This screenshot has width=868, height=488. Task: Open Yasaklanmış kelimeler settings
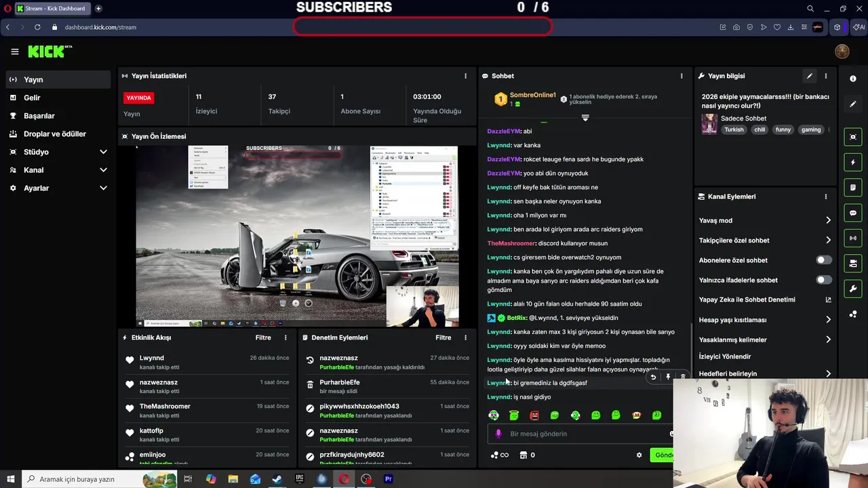coord(765,340)
